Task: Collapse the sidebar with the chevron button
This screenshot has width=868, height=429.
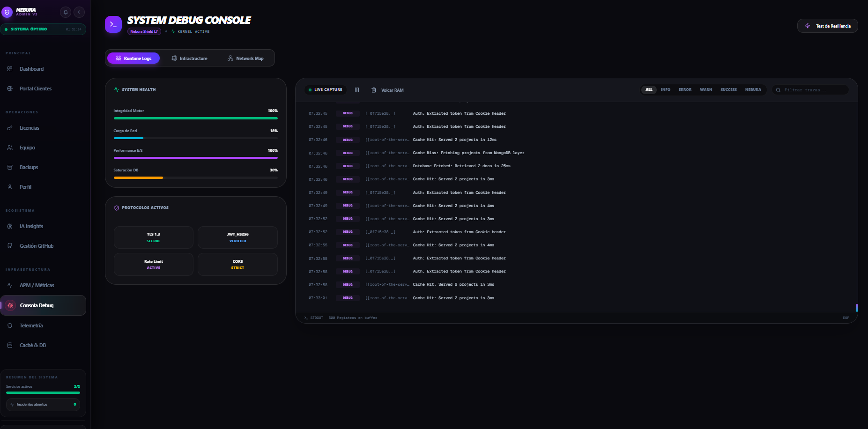Action: [79, 12]
